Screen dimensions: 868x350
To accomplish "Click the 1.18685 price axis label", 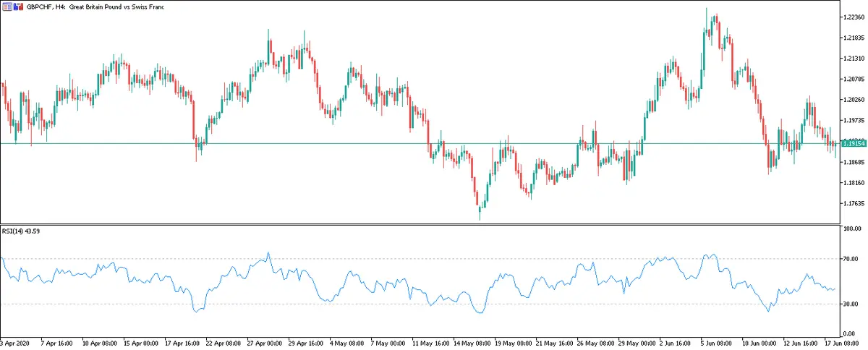I will (x=854, y=162).
